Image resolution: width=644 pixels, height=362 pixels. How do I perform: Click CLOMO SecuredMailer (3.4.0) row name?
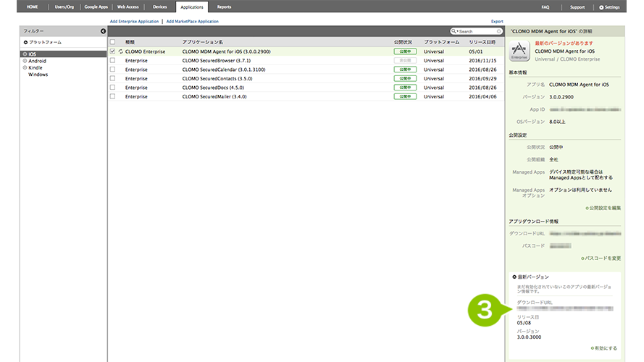[x=214, y=97]
